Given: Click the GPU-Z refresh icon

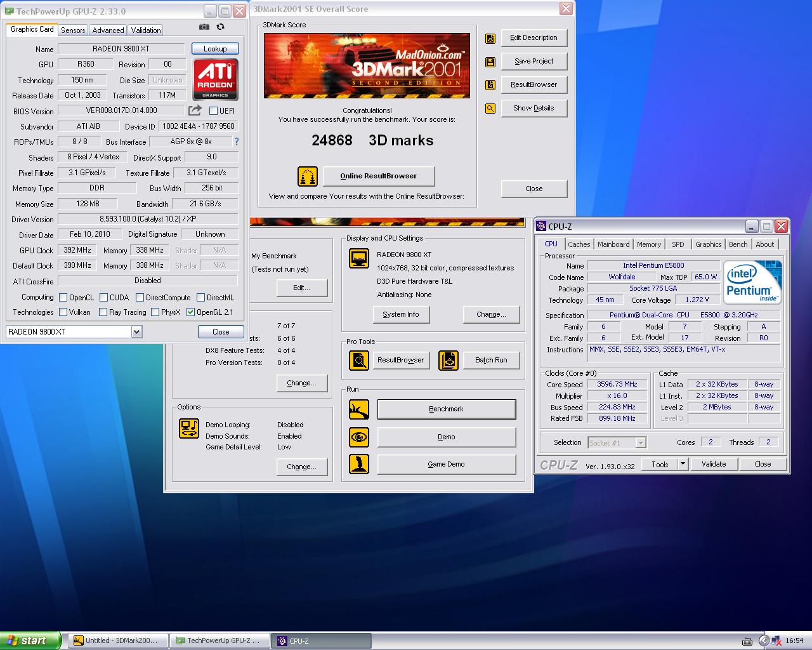Looking at the screenshot, I should tap(220, 27).
